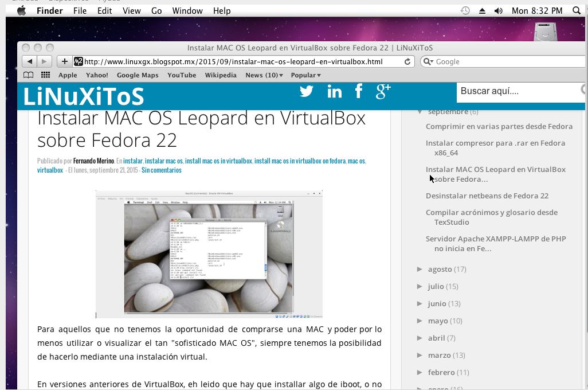588x390 pixels.
Task: Open the Apple bookmark
Action: (x=68, y=75)
